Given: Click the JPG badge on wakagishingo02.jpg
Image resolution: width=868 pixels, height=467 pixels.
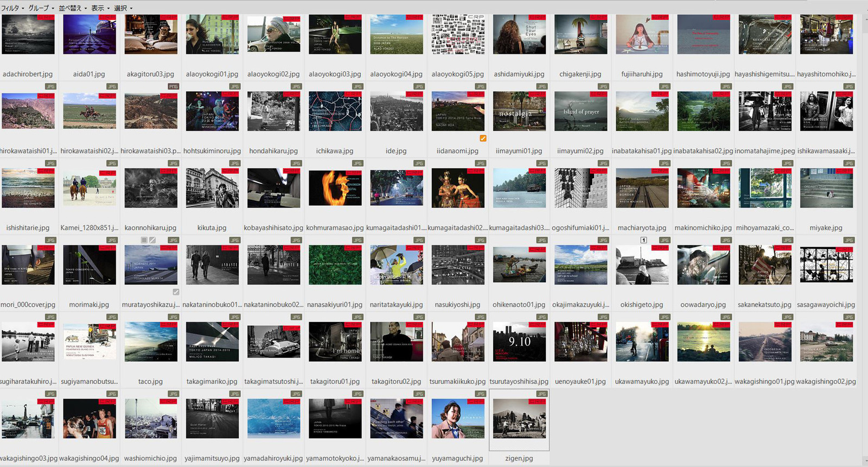Looking at the screenshot, I should [x=848, y=317].
